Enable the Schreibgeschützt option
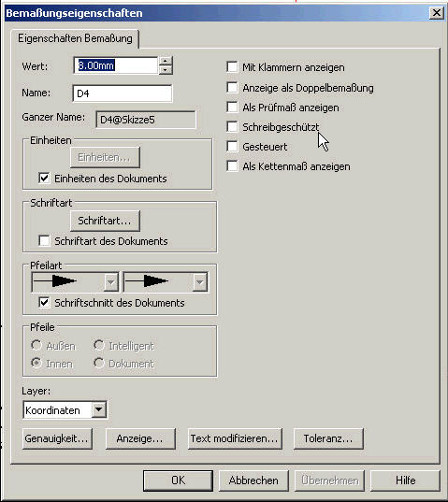This screenshot has height=502, width=448. tap(232, 127)
